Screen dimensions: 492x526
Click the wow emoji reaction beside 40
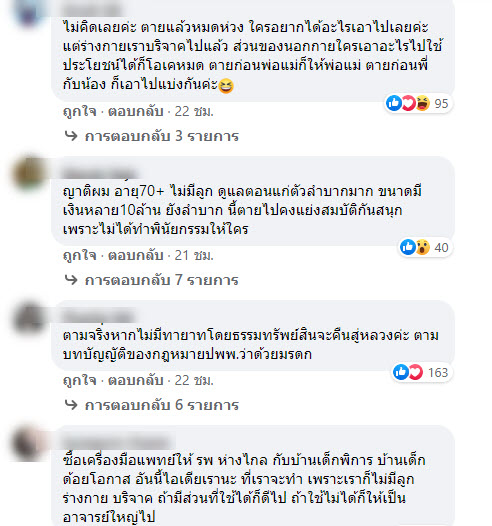pyautogui.click(x=423, y=247)
